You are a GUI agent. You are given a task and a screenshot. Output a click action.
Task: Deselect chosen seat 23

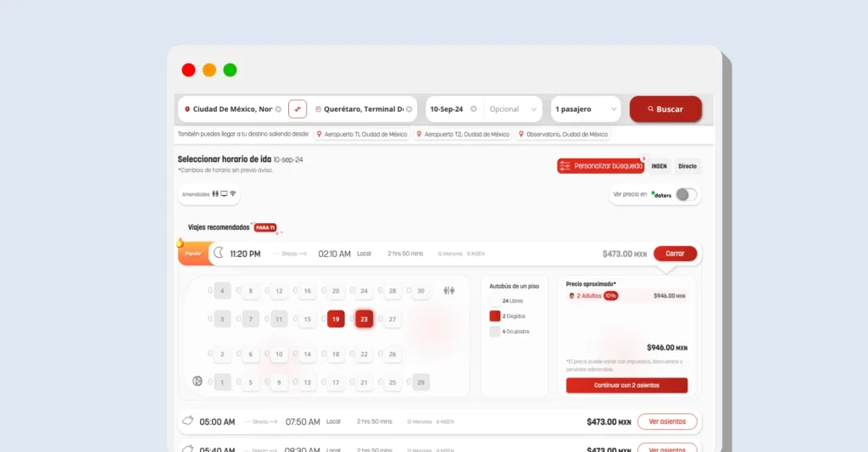[x=364, y=320]
